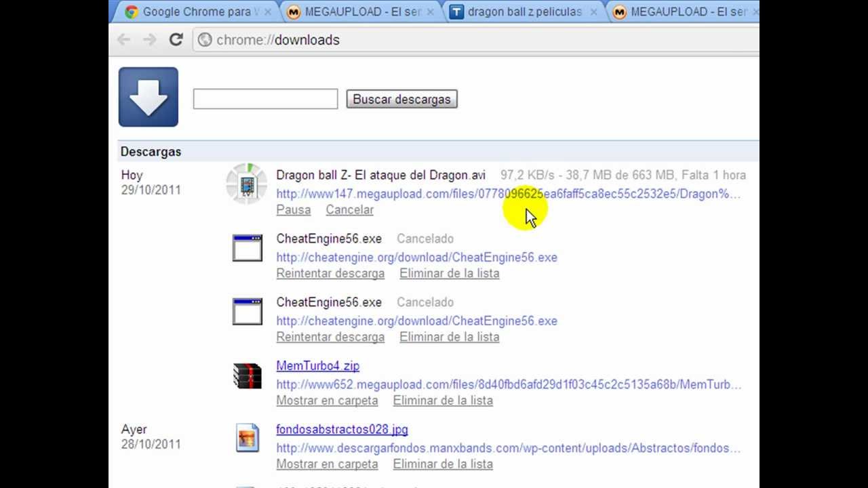
Task: Click the Hoy 29/10/2011 date label
Action: point(151,182)
